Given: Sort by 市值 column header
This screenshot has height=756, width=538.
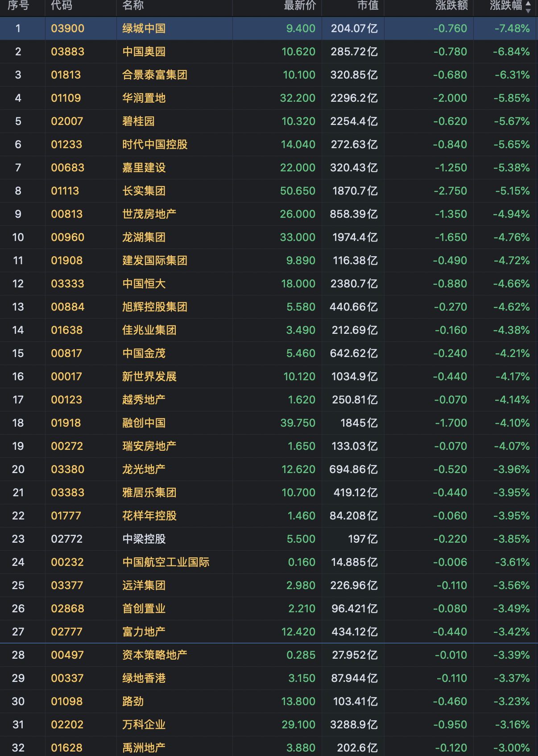Looking at the screenshot, I should (368, 5).
